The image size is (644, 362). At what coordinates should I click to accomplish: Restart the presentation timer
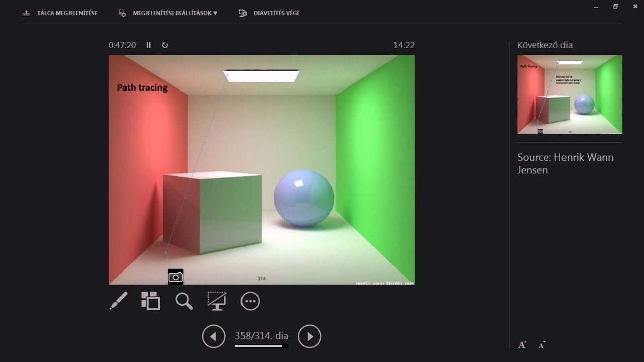165,45
